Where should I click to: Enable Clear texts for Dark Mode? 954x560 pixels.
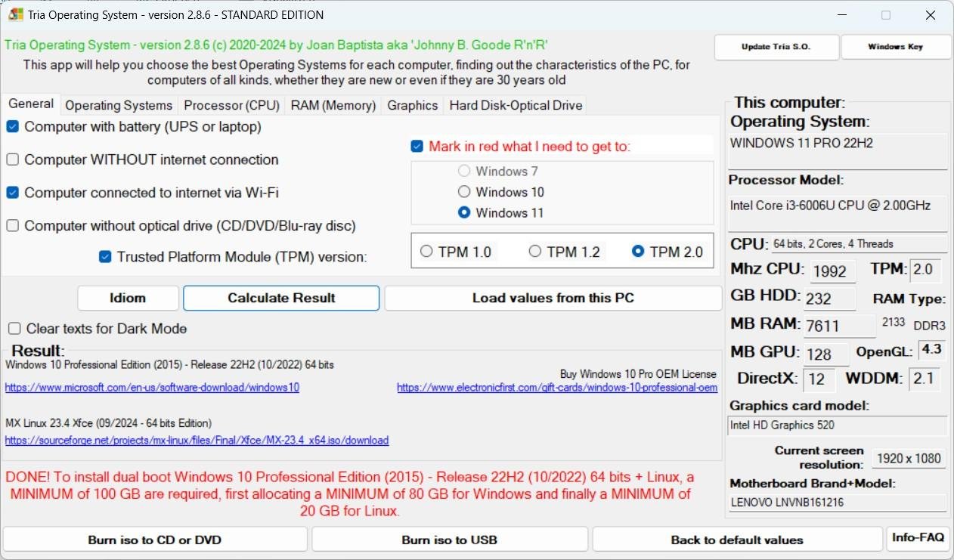point(14,329)
